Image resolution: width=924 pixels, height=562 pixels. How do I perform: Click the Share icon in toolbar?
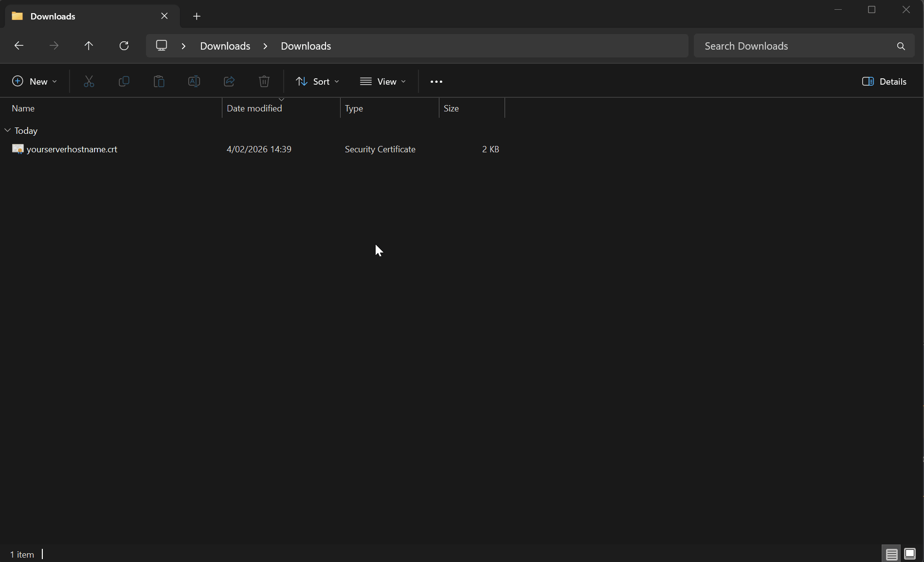(229, 81)
